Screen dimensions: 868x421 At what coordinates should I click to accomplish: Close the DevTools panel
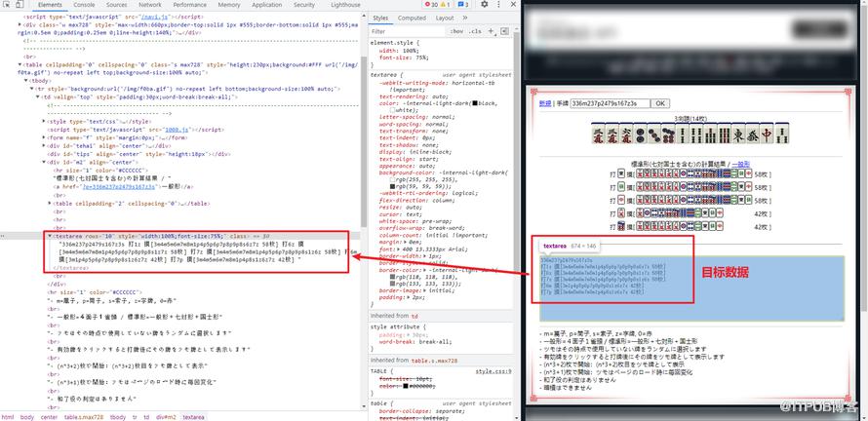pos(512,5)
